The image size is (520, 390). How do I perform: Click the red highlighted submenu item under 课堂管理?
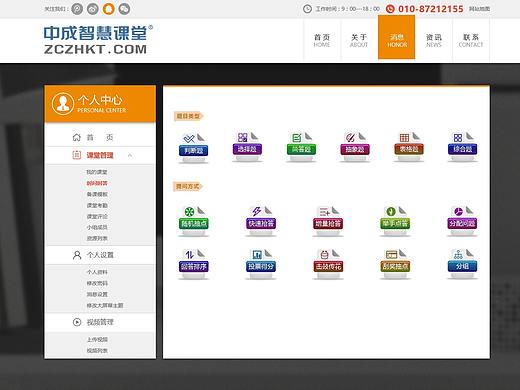97,183
